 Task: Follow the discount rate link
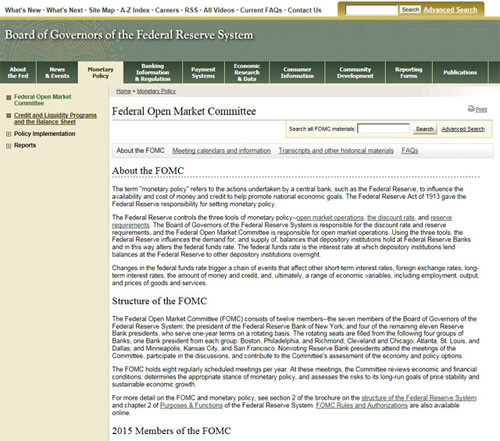point(391,218)
